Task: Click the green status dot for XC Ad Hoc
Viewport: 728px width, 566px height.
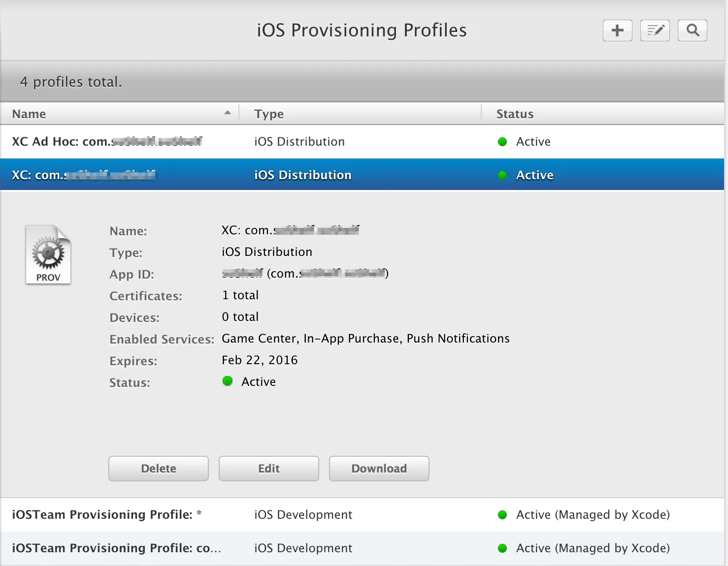Action: pos(502,142)
